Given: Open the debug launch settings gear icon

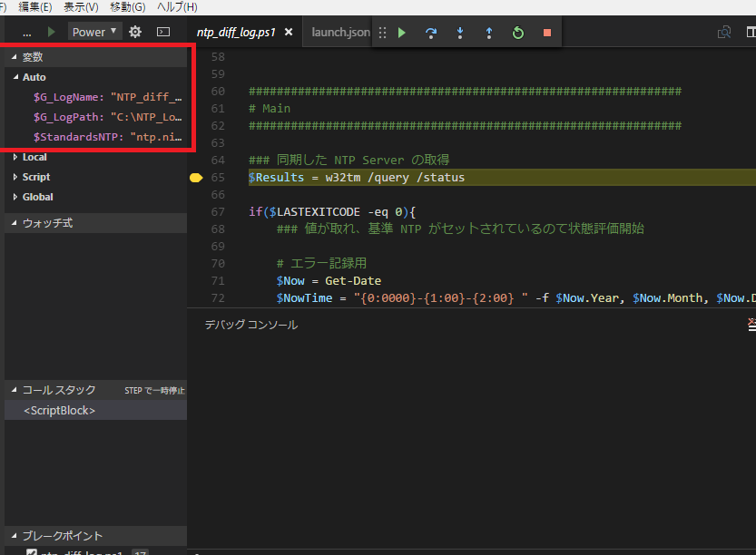Looking at the screenshot, I should (133, 31).
